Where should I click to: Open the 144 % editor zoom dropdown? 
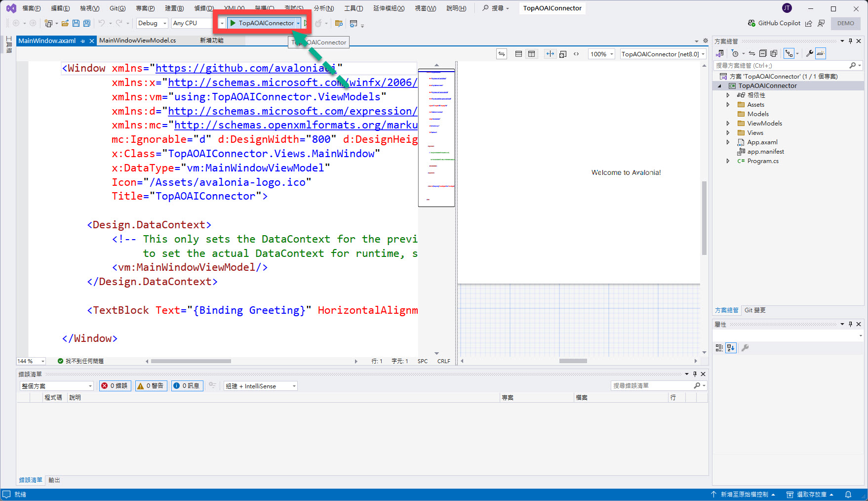tap(31, 361)
